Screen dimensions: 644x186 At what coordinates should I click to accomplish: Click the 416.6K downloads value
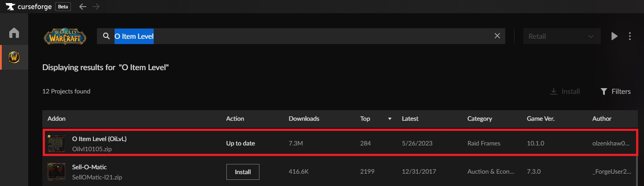coord(298,172)
